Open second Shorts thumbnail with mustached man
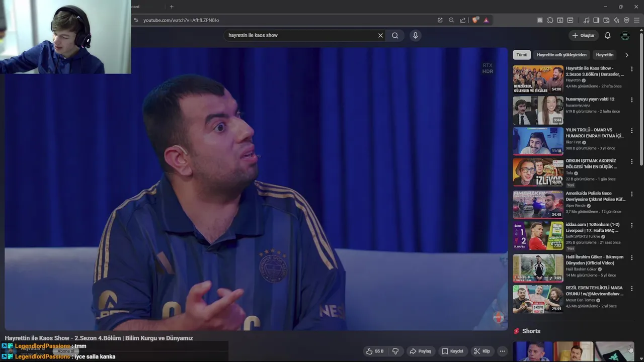644x362 pixels. (x=574, y=351)
